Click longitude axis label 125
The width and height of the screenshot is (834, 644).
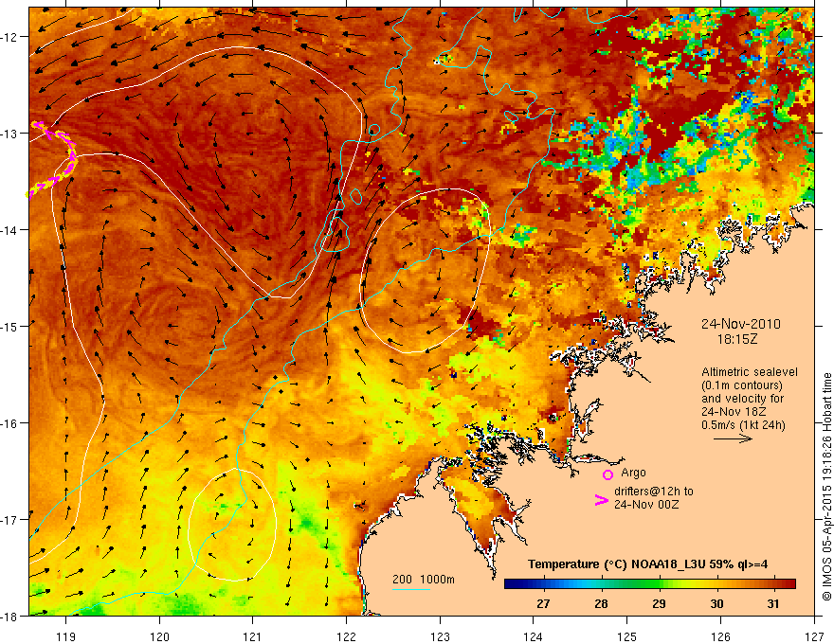[626, 636]
